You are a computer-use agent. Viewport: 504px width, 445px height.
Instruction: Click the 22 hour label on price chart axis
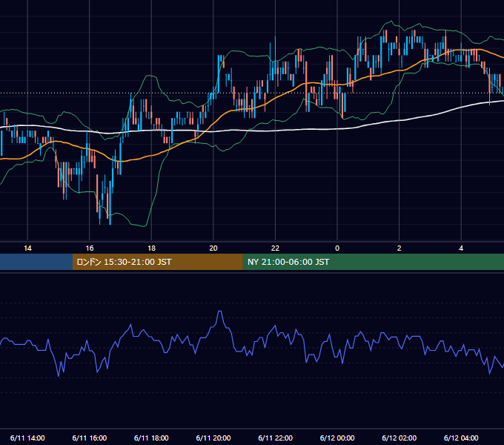(275, 248)
